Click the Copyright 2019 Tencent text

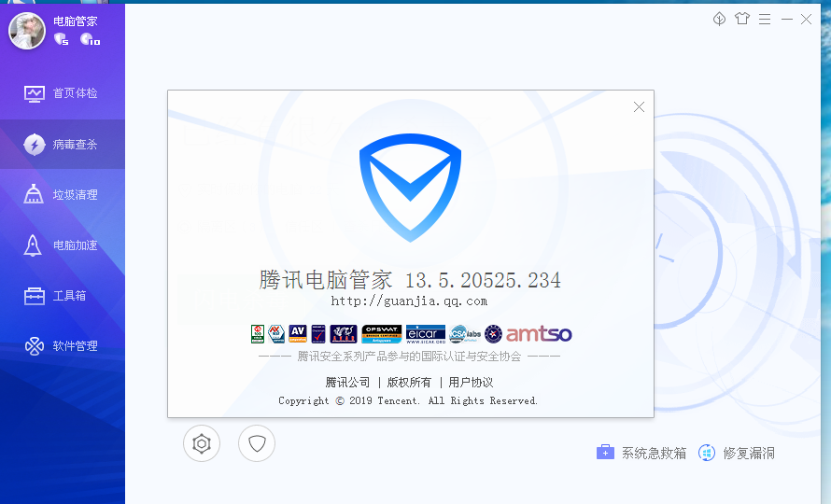coord(408,400)
